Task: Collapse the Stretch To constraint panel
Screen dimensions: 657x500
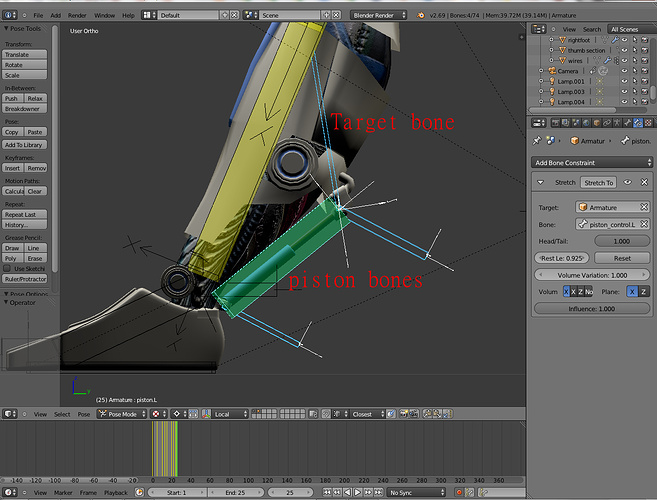Action: point(541,182)
